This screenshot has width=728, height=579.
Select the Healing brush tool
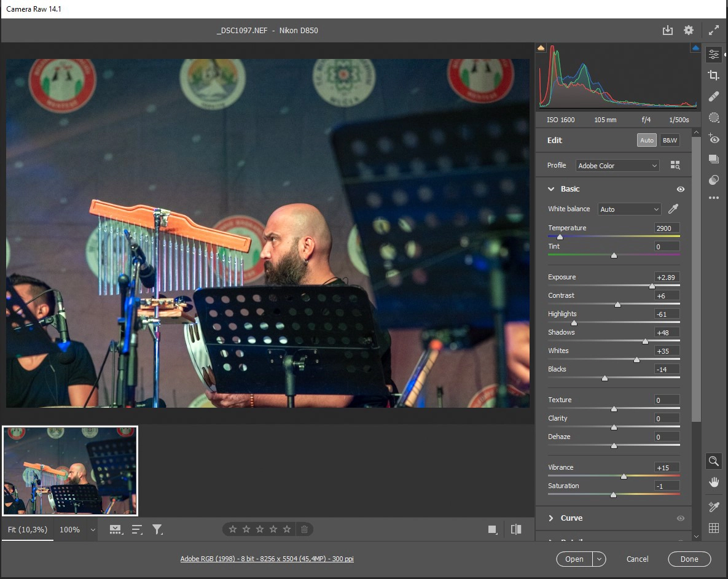[x=713, y=96]
